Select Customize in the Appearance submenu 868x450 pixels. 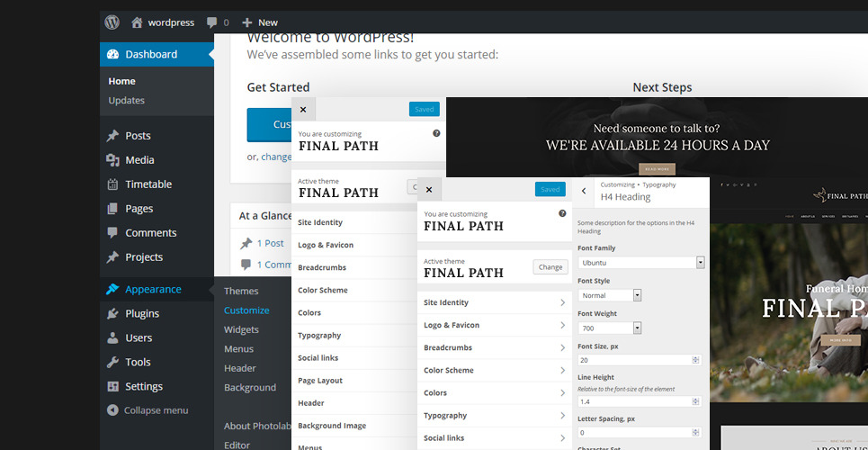tap(246, 310)
